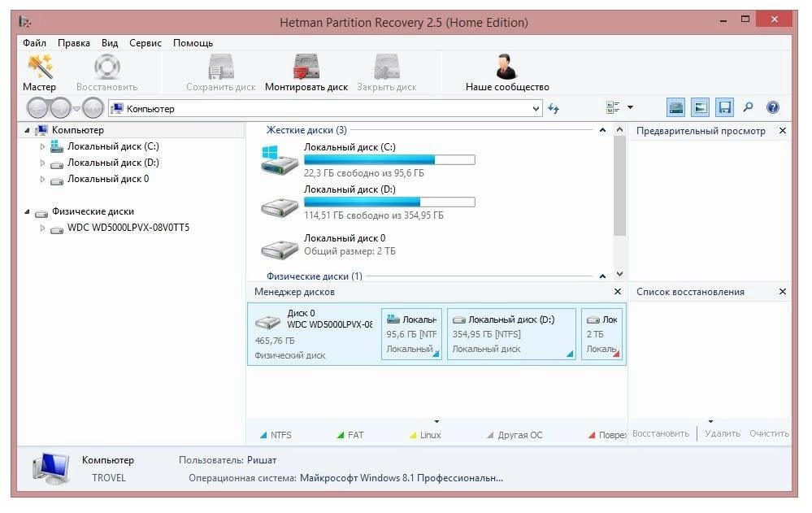Toggle the preview panel button
812x513 pixels.
[700, 107]
